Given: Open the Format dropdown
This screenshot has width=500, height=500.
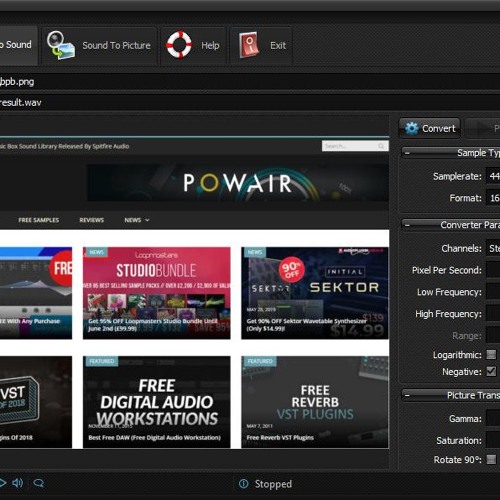Looking at the screenshot, I should point(493,198).
